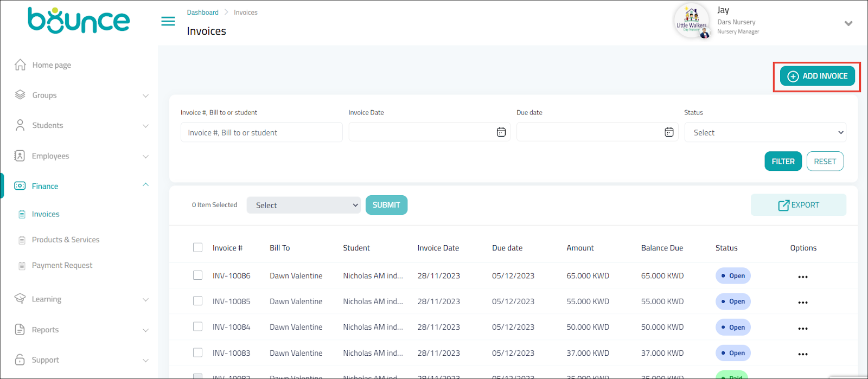The image size is (868, 379).
Task: Open Invoices in the Finance submenu
Action: point(46,214)
